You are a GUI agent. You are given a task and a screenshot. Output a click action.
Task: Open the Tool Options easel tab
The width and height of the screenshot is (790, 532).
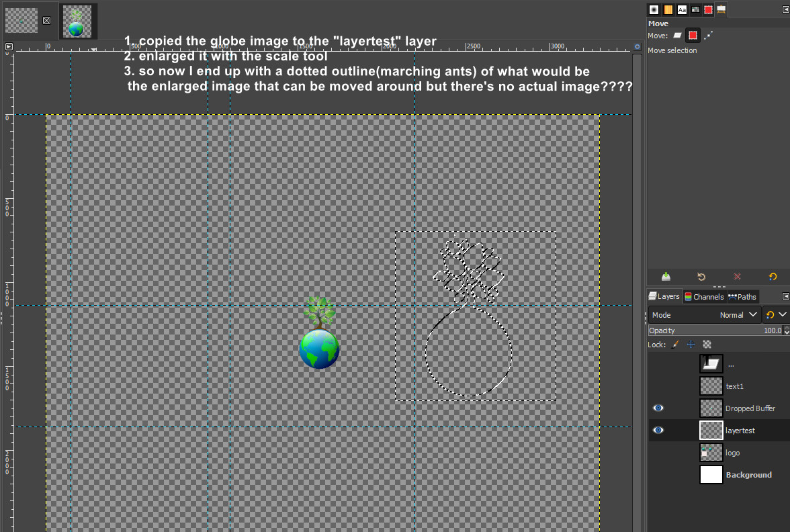coord(721,9)
